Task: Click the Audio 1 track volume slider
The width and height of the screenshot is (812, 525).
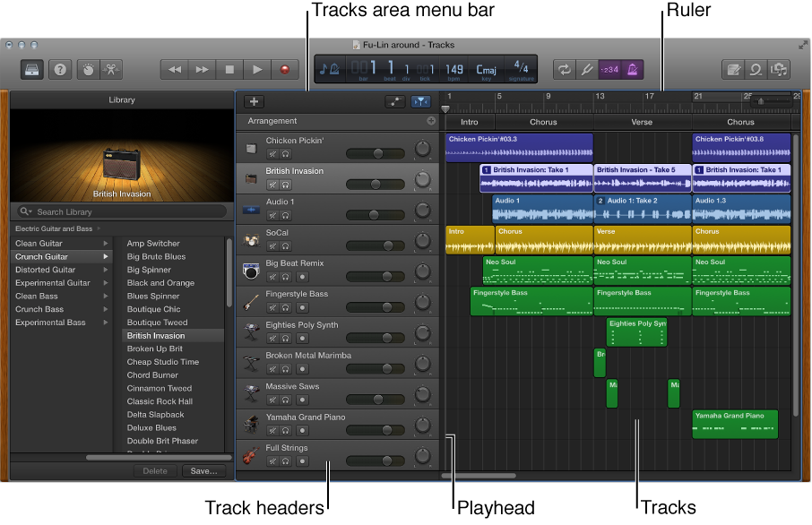Action: (375, 215)
